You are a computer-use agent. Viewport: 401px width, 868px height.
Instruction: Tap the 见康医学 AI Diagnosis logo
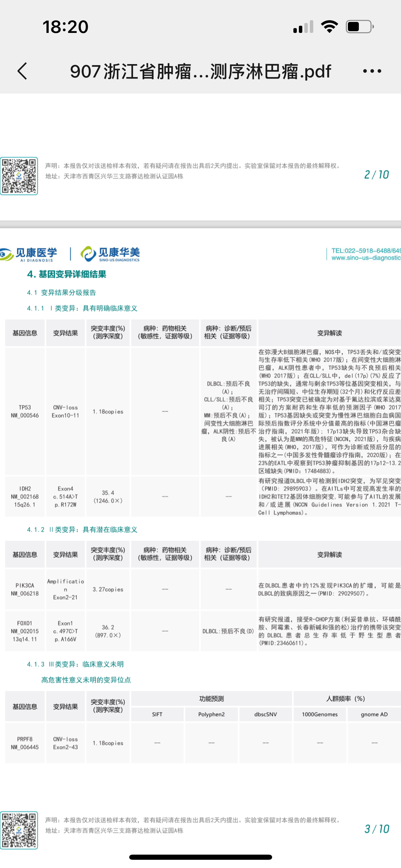click(28, 254)
